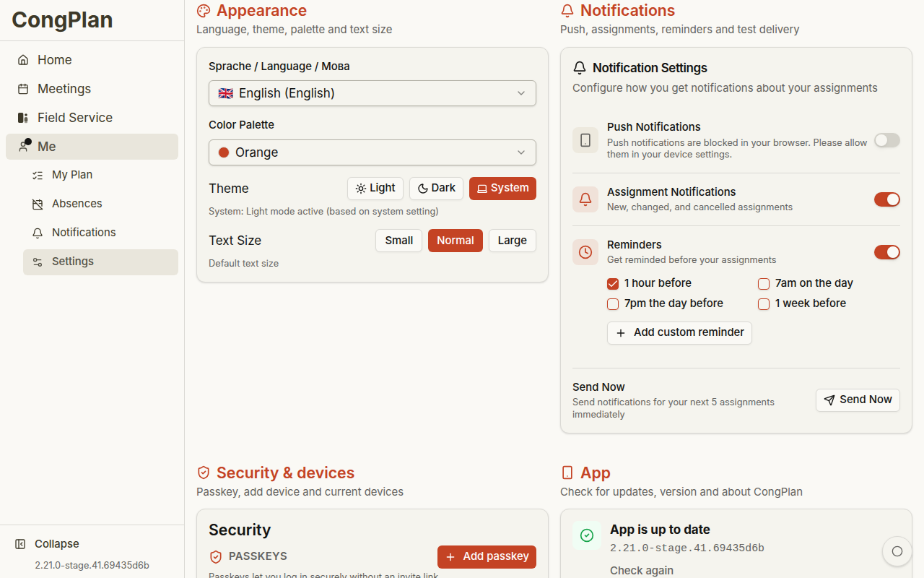Viewport: 924px width, 578px height.
Task: Click the Field Service icon
Action: (23, 118)
